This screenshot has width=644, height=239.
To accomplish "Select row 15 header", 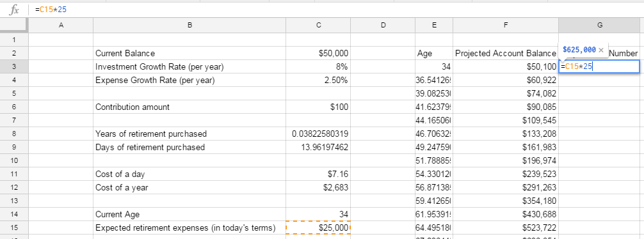I will [x=14, y=227].
